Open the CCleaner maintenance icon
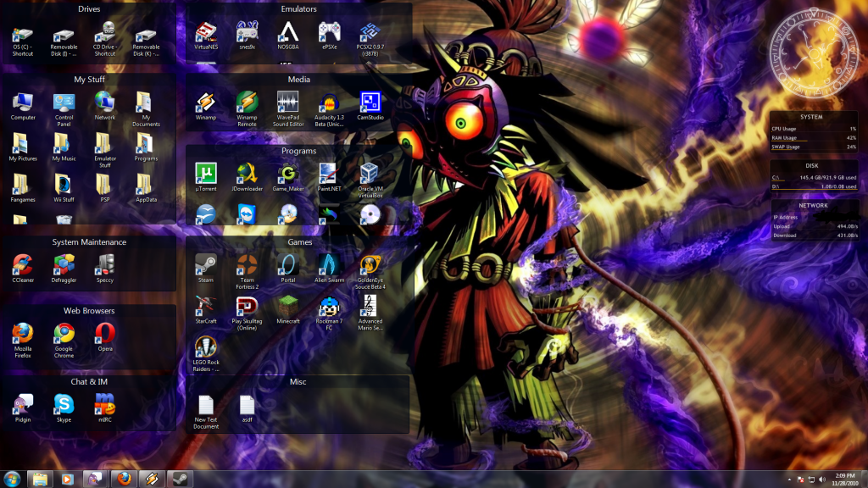This screenshot has height=488, width=868. (x=23, y=269)
